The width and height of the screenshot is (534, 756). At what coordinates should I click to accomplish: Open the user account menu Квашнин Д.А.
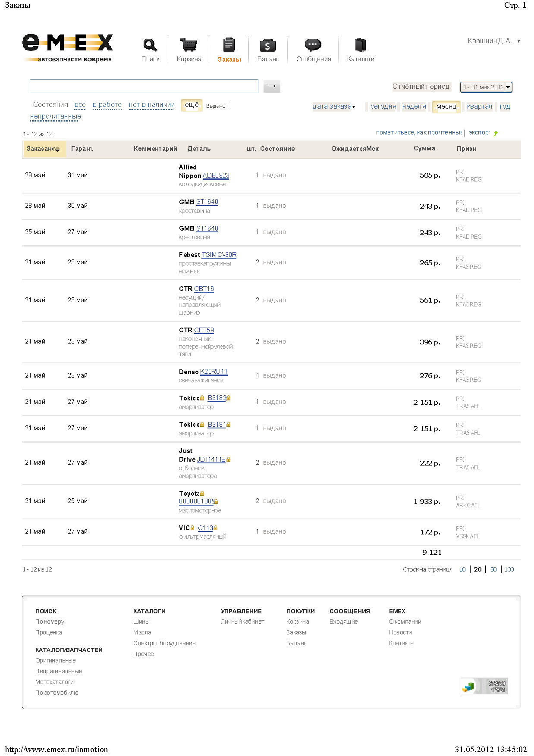coord(493,41)
